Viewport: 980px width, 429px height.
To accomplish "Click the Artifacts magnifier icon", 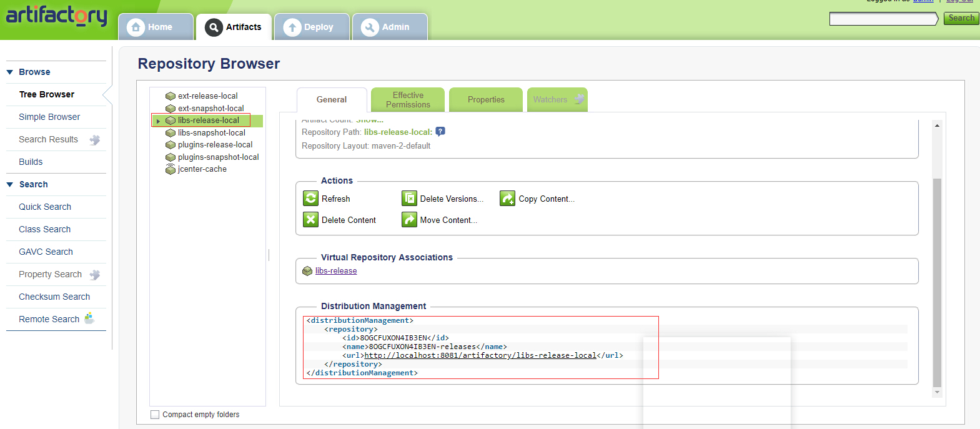I will click(x=214, y=27).
